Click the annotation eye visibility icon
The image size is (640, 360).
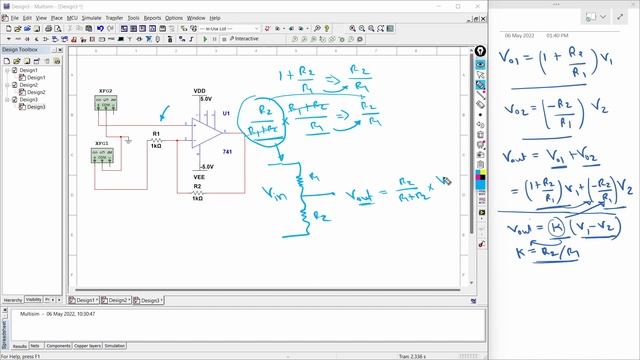480,64
